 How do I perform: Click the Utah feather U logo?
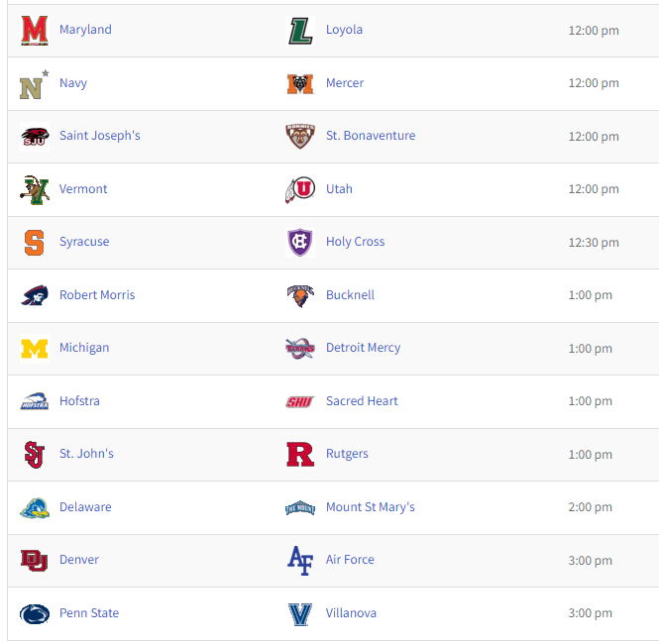tap(300, 189)
